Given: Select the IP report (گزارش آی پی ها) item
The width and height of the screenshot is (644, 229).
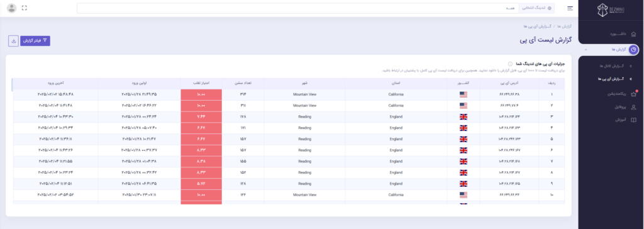Looking at the screenshot, I should [611, 79].
